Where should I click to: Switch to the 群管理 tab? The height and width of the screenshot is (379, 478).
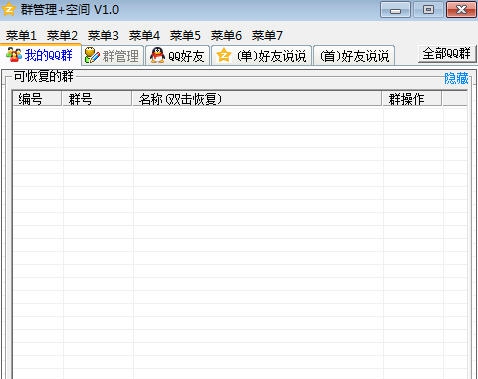113,56
